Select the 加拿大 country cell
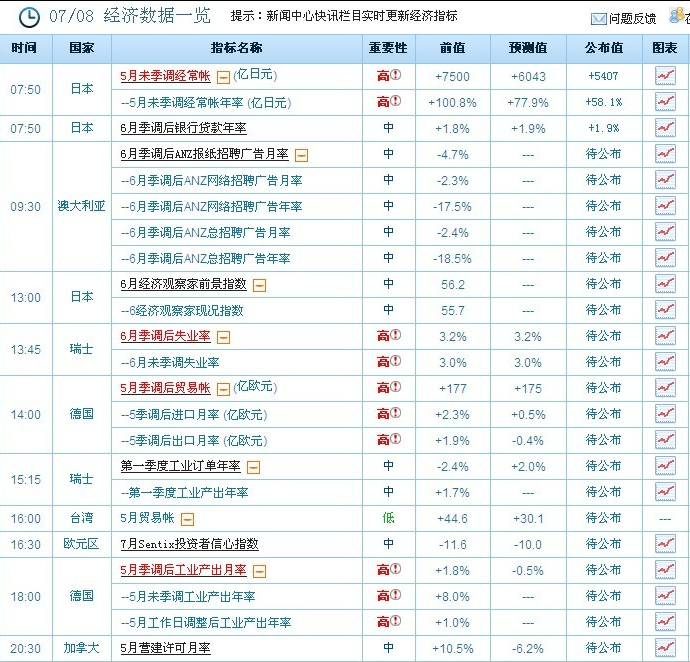Viewport: 690px width, 662px height. point(82,647)
